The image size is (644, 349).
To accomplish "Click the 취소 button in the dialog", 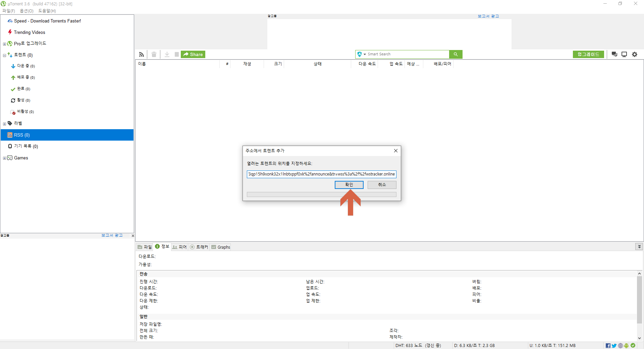I will click(x=382, y=185).
